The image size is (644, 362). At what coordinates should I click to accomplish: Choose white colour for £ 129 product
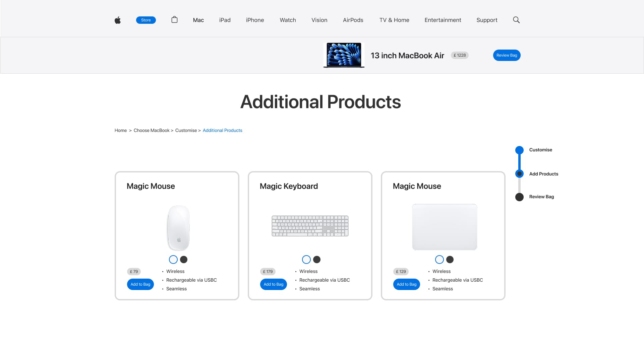coord(440,260)
